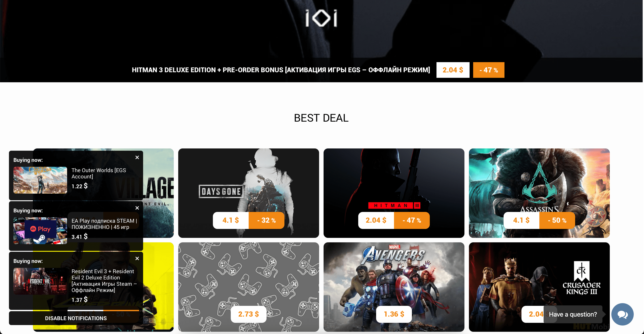Click Days Gone 4.1 $ price tag
Viewport: 644px width, 334px height.
pyautogui.click(x=231, y=220)
